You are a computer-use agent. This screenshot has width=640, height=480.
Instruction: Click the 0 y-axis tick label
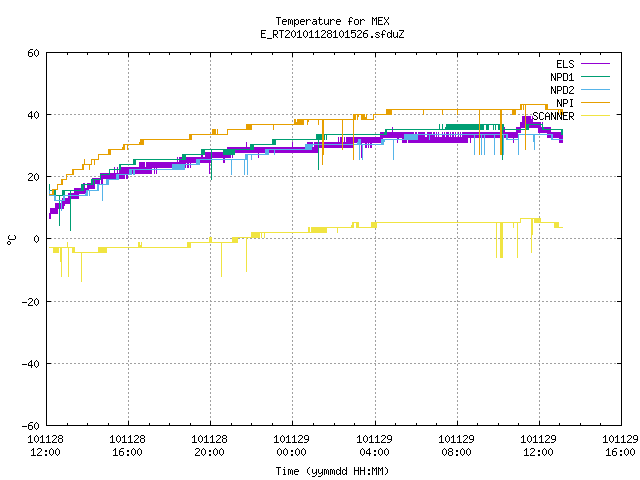36,240
